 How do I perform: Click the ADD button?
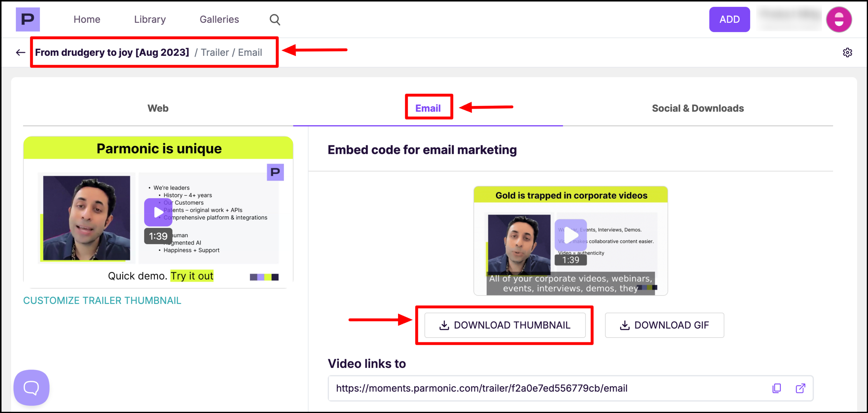point(729,19)
